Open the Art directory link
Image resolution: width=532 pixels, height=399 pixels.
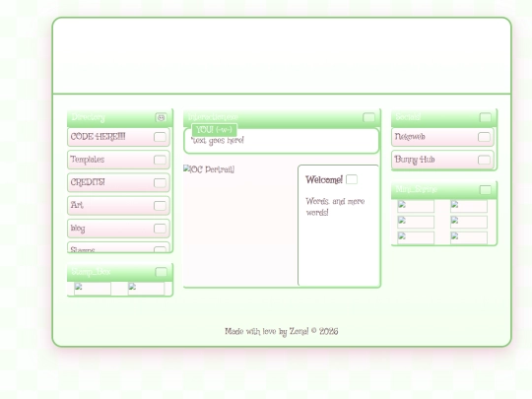118,206
